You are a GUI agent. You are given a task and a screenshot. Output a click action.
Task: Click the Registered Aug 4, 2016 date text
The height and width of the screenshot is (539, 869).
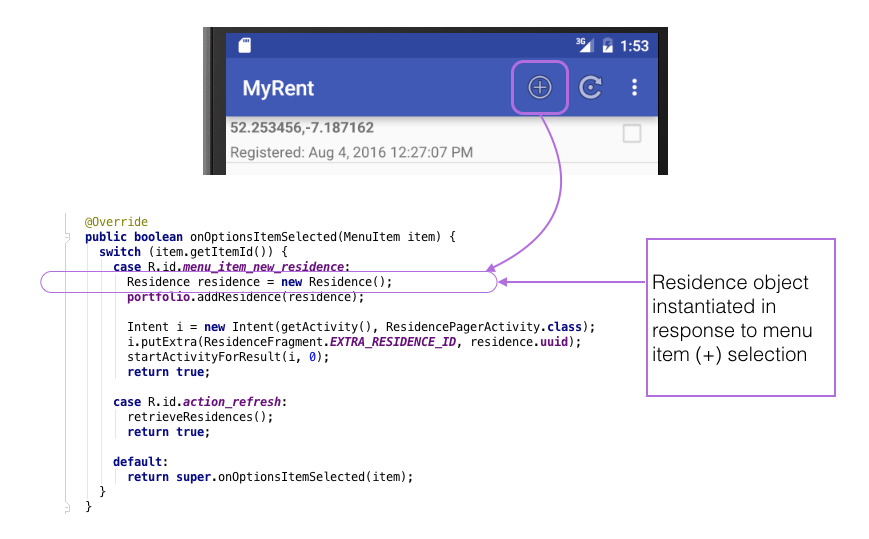(x=351, y=153)
